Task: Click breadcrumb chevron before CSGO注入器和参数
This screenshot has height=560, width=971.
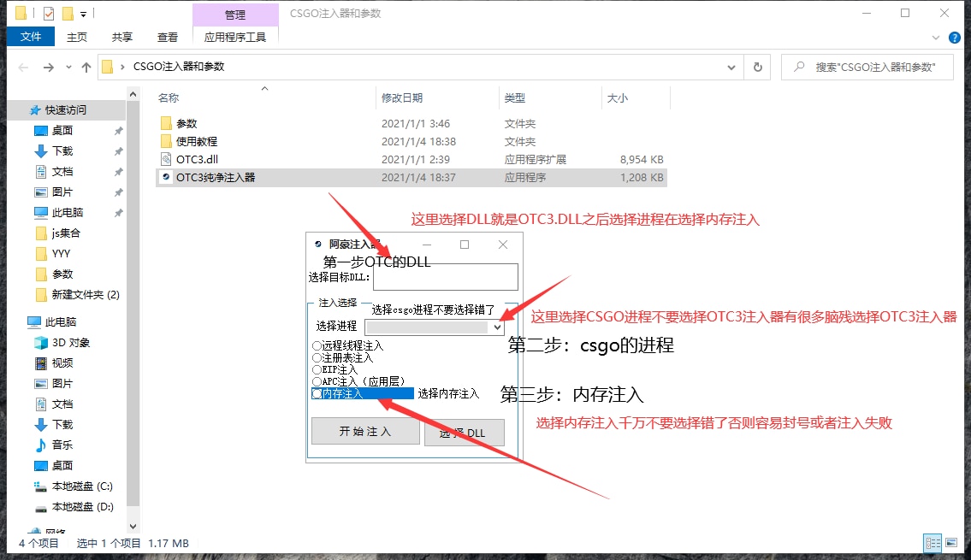Action: pyautogui.click(x=122, y=67)
